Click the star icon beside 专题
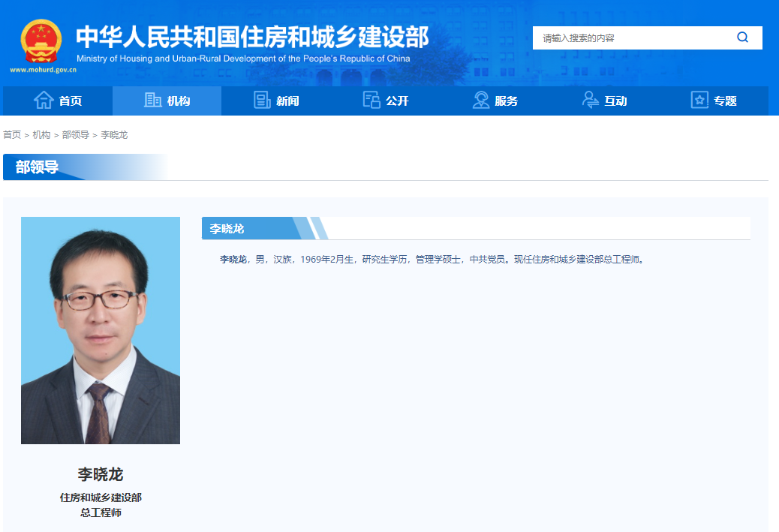The image size is (779, 532). (x=699, y=100)
